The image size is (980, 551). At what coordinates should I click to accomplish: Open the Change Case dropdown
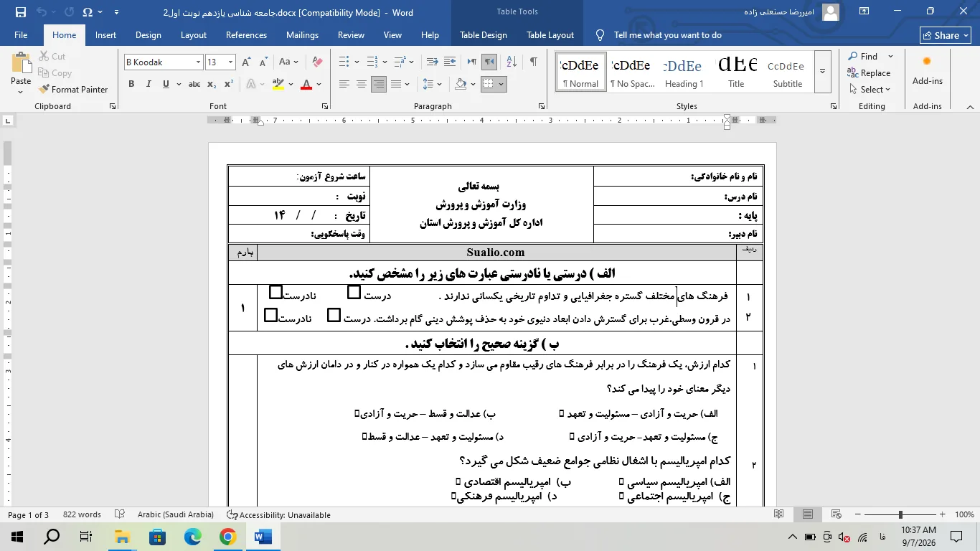point(288,62)
